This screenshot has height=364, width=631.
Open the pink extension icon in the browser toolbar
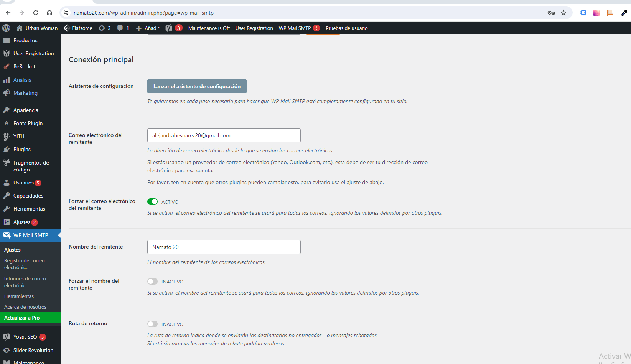[x=596, y=13]
